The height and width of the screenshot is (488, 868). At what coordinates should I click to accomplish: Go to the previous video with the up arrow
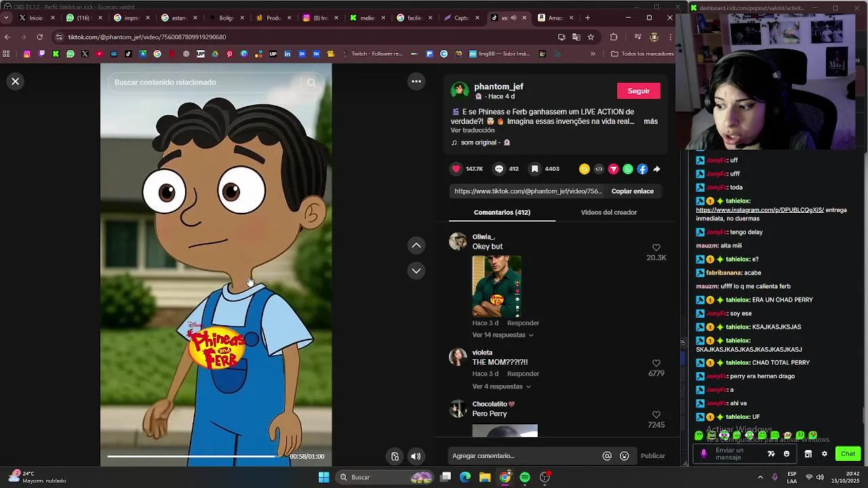coord(416,245)
